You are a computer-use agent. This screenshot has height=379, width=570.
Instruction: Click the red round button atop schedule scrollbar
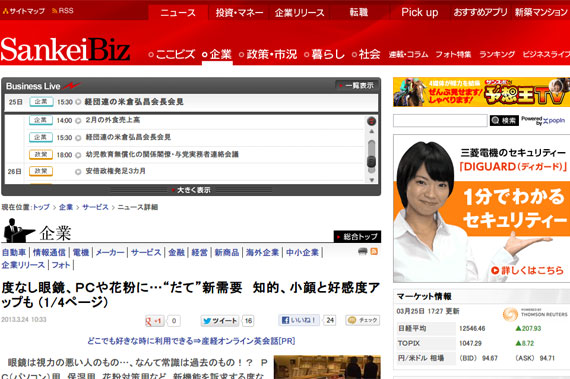[371, 121]
